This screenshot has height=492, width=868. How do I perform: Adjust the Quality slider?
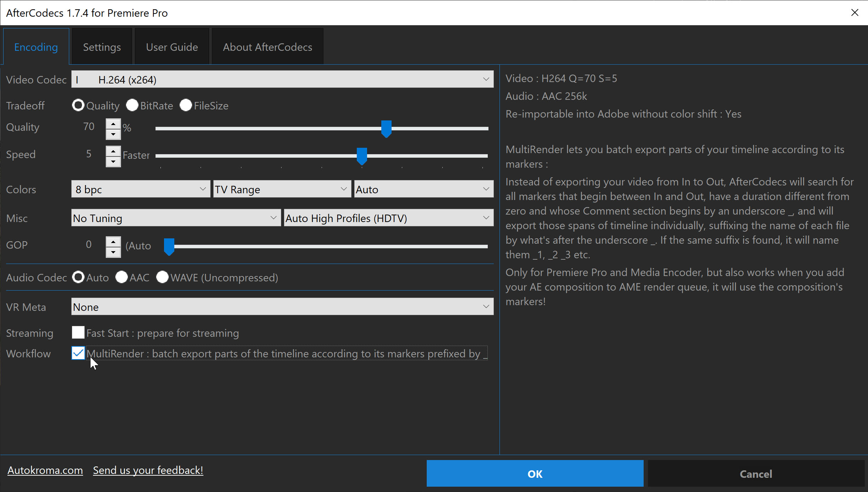[386, 129]
